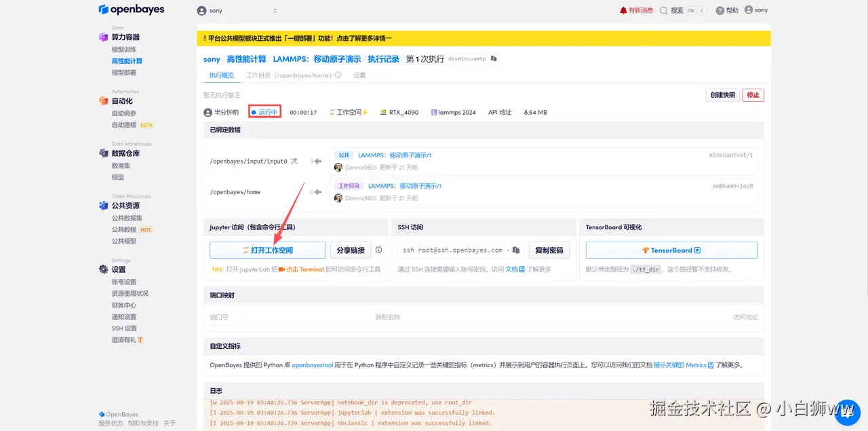Go to 通知设置 in sidebar
This screenshot has width=868, height=431.
[x=124, y=316]
